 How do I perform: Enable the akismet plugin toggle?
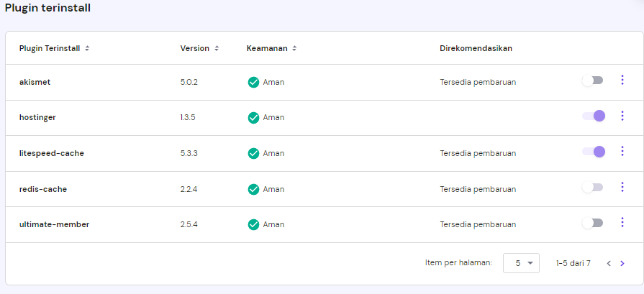[592, 81]
